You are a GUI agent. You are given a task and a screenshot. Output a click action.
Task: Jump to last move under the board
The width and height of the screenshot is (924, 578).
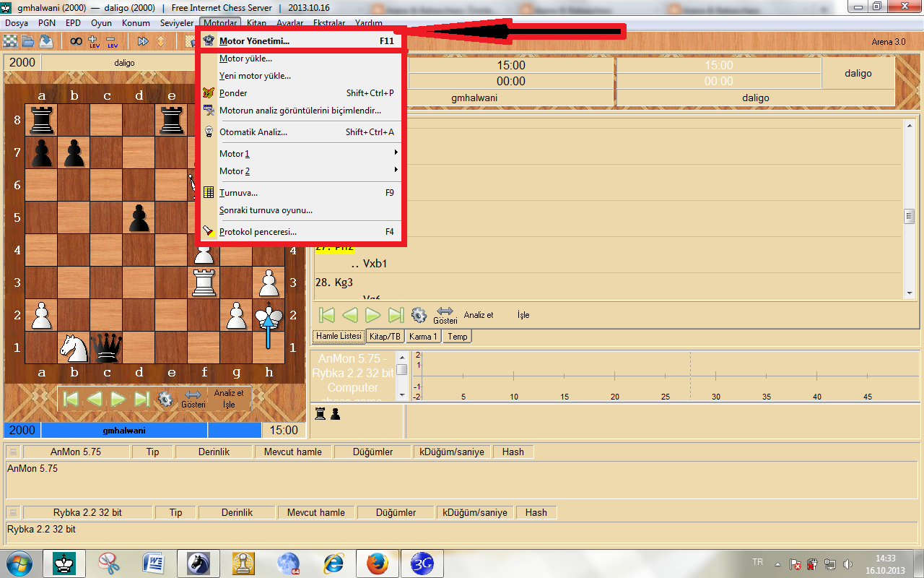click(x=141, y=398)
